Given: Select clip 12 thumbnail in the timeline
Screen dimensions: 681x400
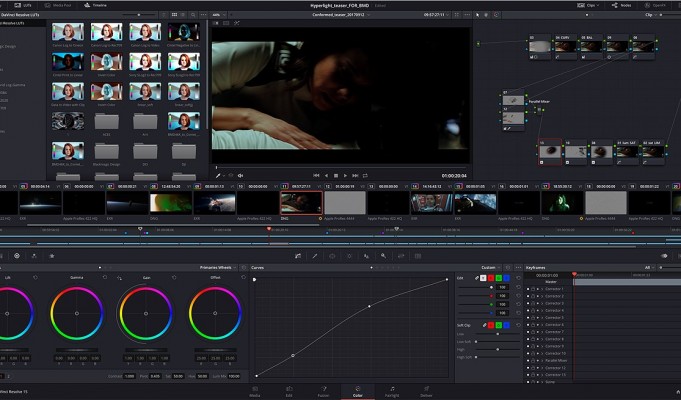Looking at the screenshot, I should click(x=345, y=203).
